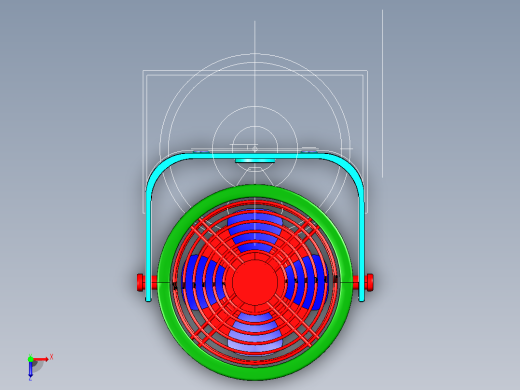Select the left red pivot bolt head
The height and width of the screenshot is (390, 520).
140,282
